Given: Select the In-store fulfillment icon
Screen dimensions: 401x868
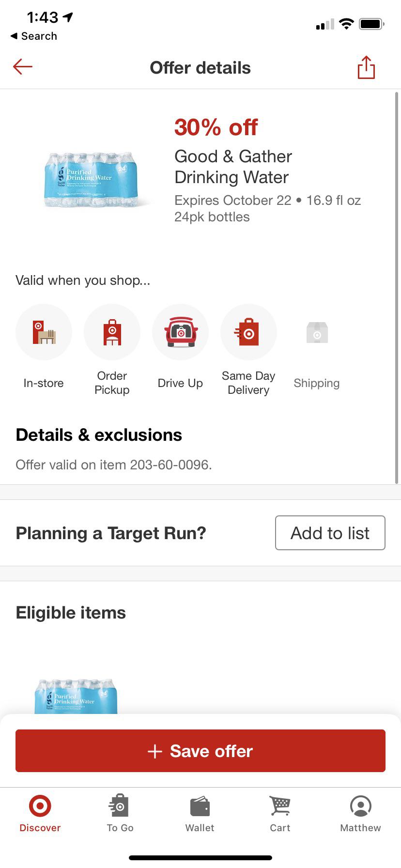Looking at the screenshot, I should pos(44,332).
